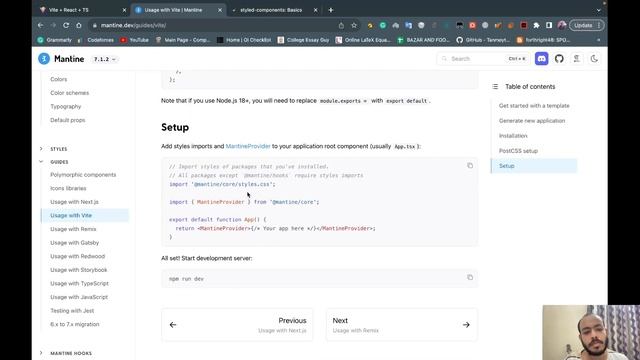Open the Grammarly bookmark
640x360 pixels.
(x=55, y=40)
